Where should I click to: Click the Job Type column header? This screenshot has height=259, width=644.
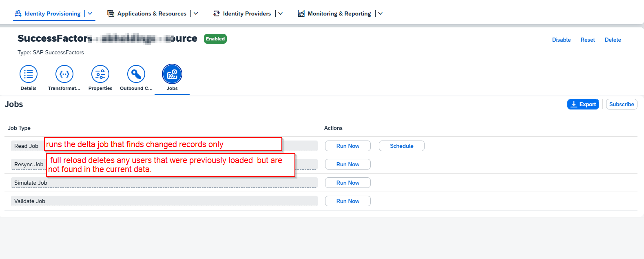click(x=19, y=128)
